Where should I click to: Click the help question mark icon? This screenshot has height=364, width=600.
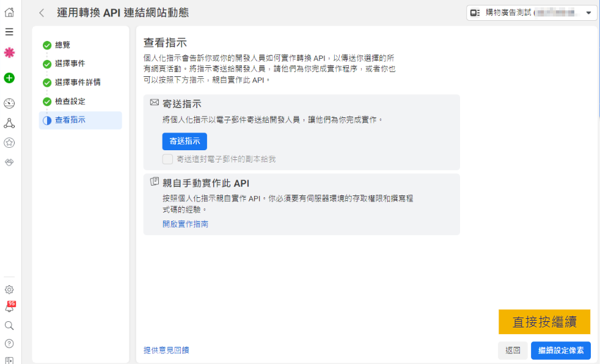coord(9,343)
